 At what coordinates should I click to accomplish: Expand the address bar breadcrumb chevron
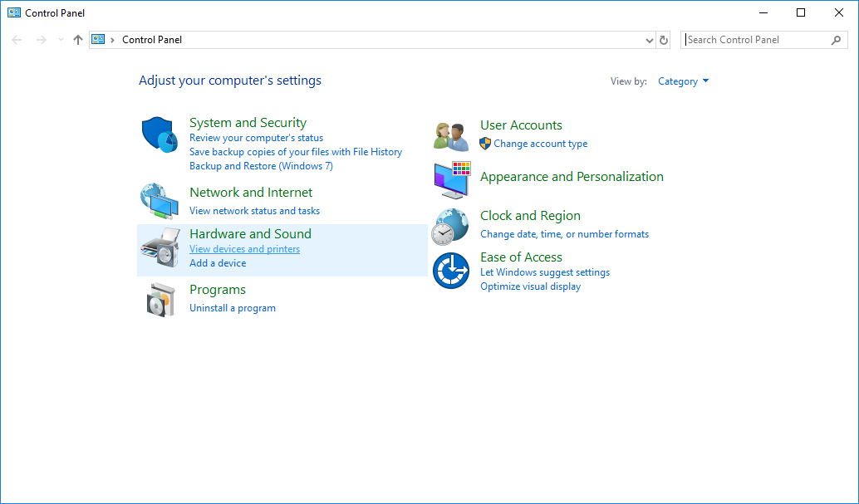[112, 40]
